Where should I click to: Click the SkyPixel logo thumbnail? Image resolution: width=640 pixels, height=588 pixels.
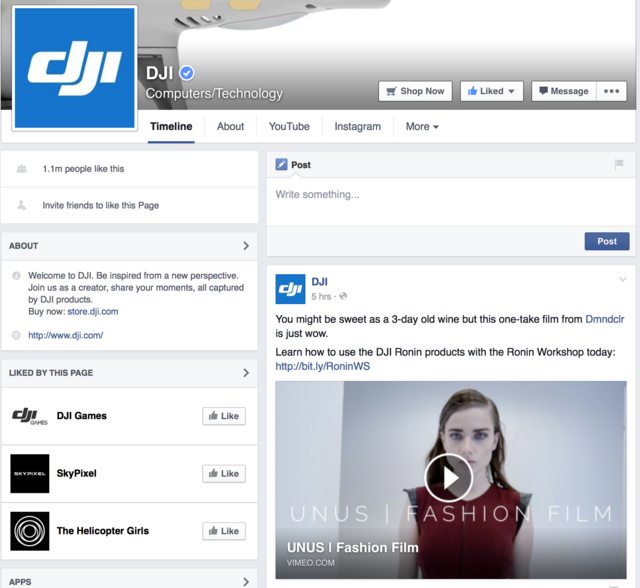coord(30,473)
